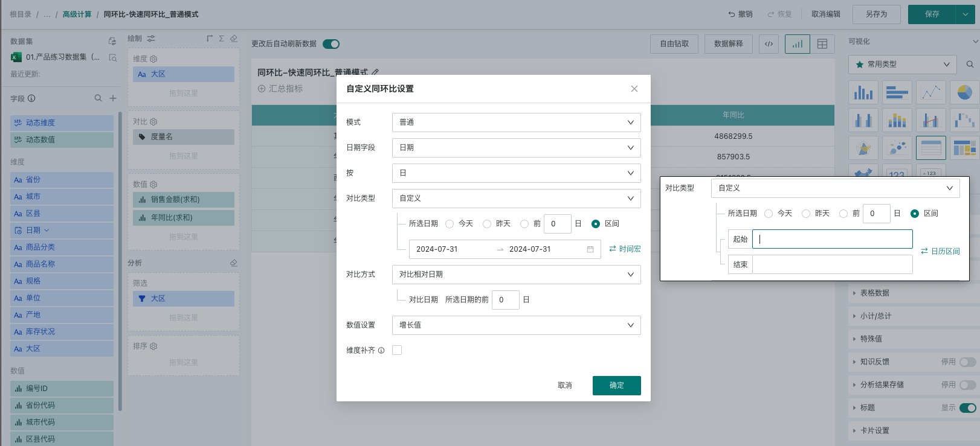
Task: Click the 维度补齐 info icon
Action: pyautogui.click(x=381, y=351)
